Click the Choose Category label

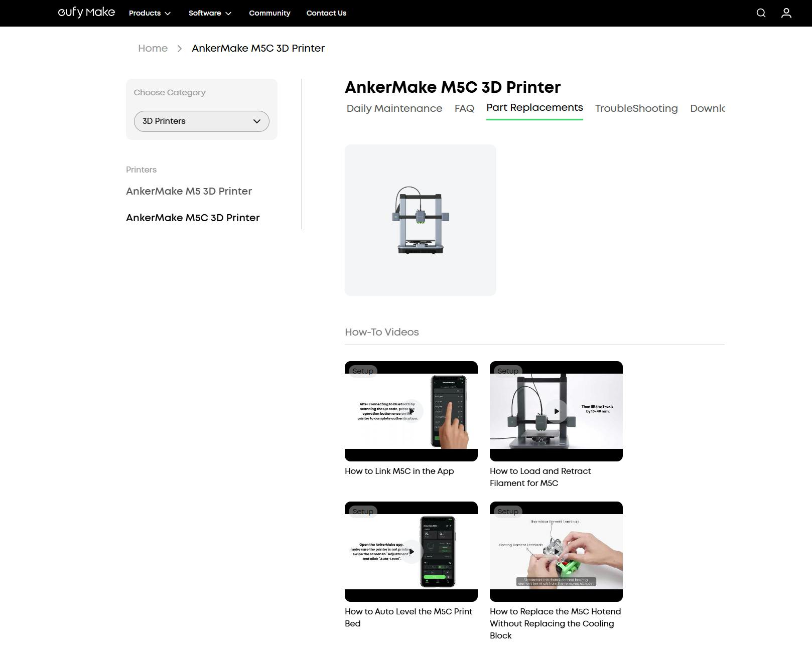point(170,92)
